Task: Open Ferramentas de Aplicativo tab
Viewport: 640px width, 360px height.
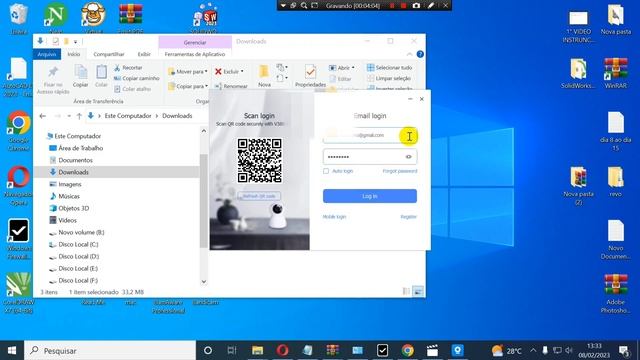Action: pos(195,54)
